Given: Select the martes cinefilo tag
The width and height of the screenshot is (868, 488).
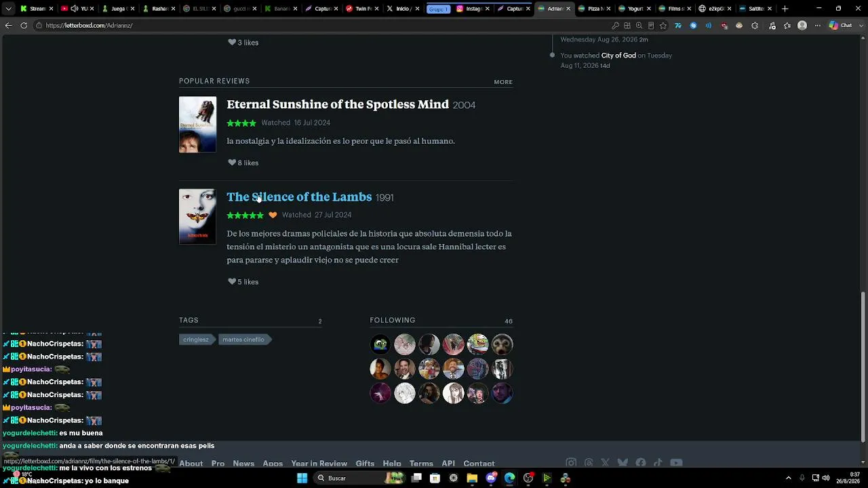Looking at the screenshot, I should (243, 340).
